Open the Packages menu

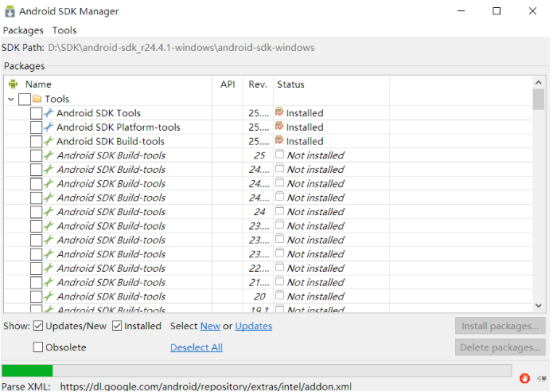(x=23, y=30)
